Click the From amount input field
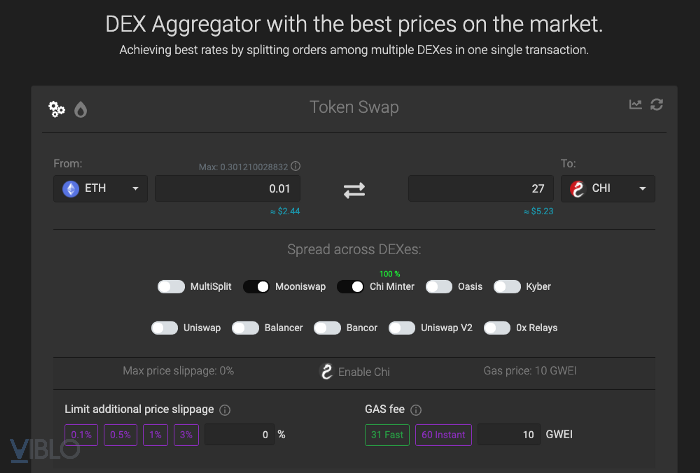 pyautogui.click(x=227, y=188)
